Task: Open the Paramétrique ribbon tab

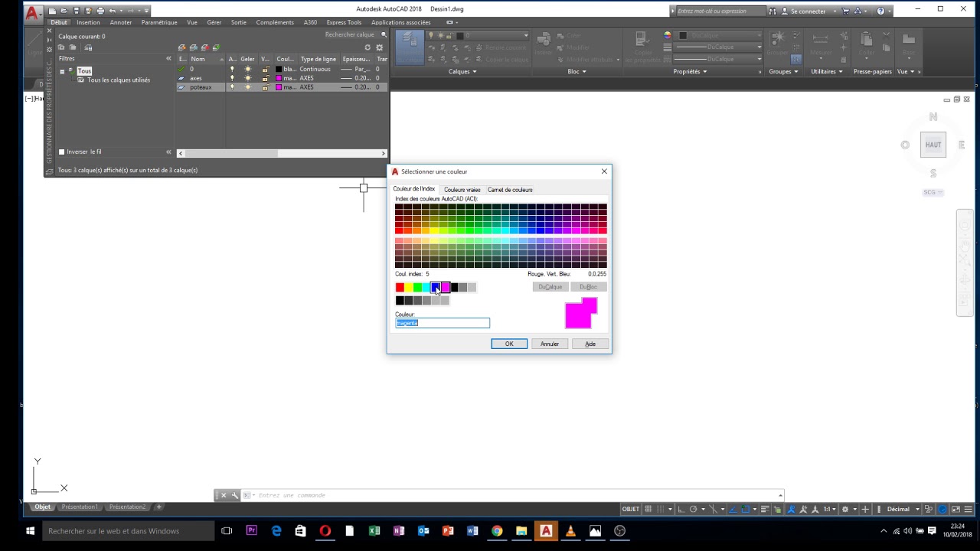Action: [159, 22]
